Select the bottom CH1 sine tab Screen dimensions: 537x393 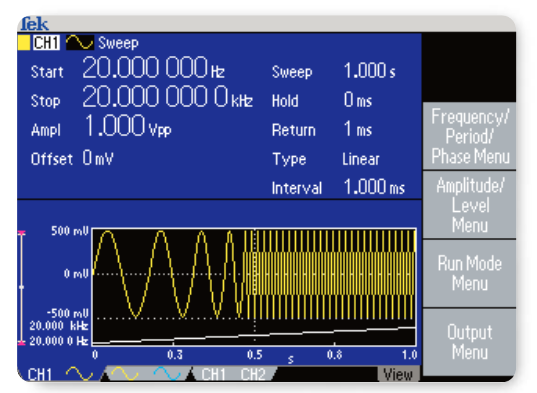click(x=60, y=374)
